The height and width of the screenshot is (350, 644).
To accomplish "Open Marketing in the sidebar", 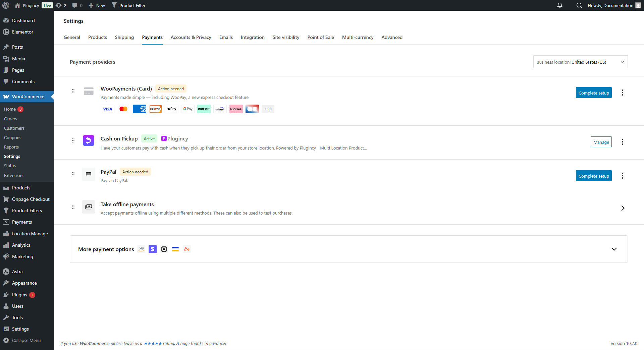I will (27, 256).
